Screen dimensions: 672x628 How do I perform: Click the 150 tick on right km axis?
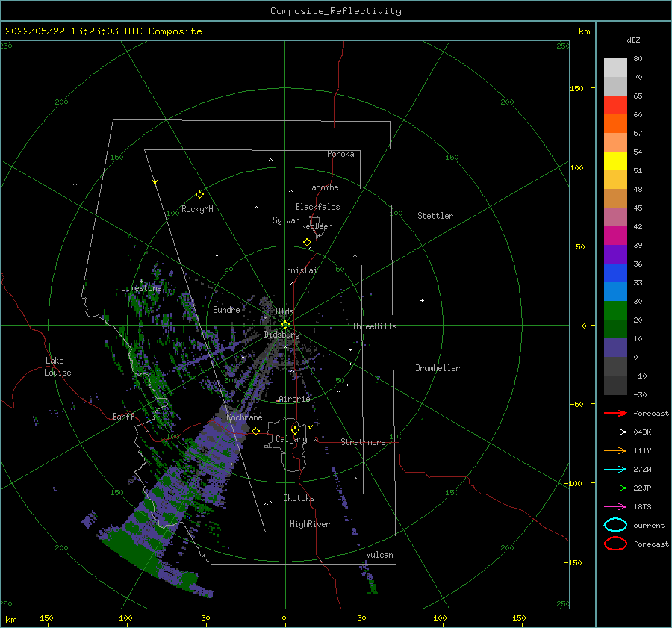point(577,88)
